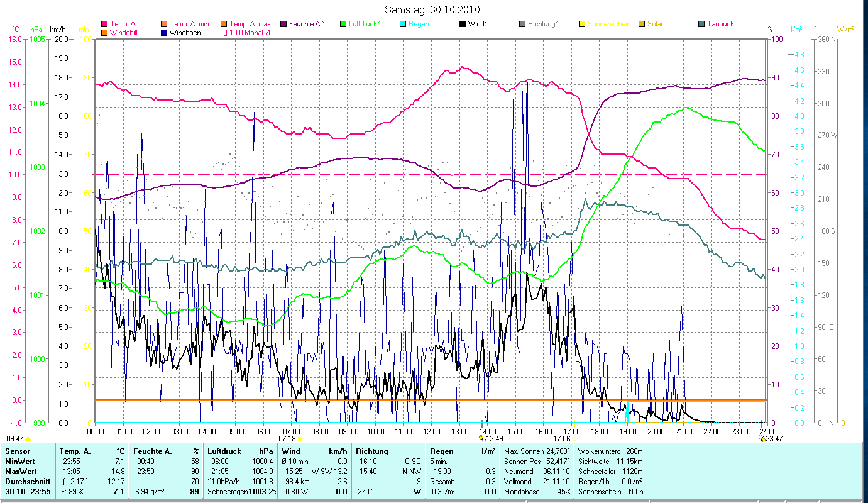Click the sun icon beside 09:47
Image resolution: width=868 pixels, height=503 pixels.
pos(28,439)
